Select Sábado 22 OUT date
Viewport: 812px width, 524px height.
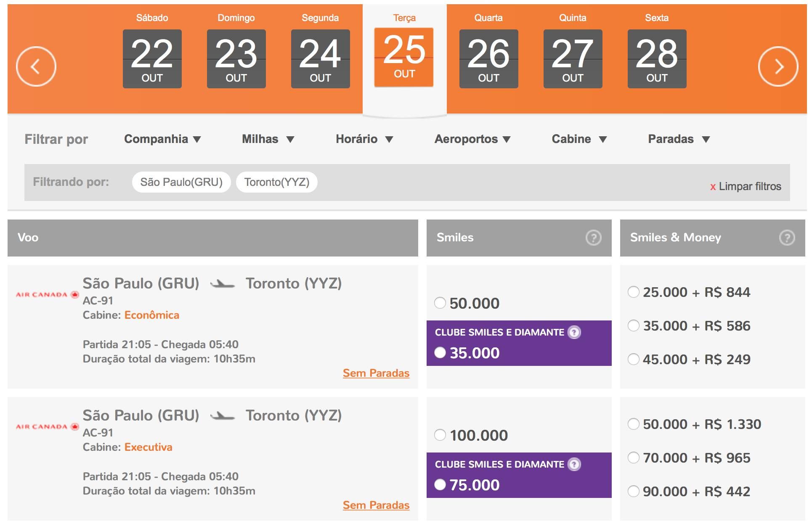pyautogui.click(x=152, y=58)
